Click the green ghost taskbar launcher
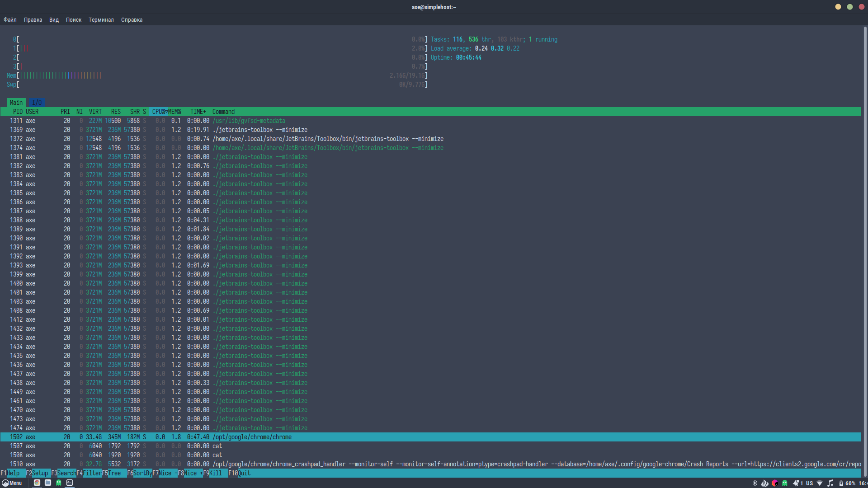Viewport: 868px width, 488px height. click(x=59, y=483)
